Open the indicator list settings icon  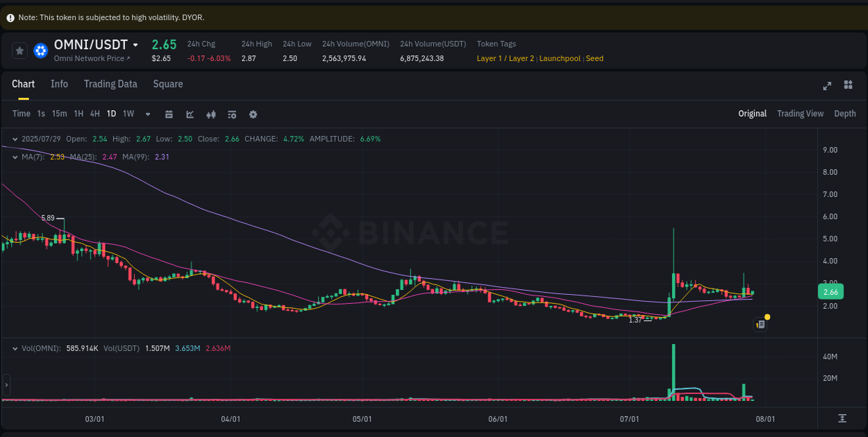[x=232, y=114]
